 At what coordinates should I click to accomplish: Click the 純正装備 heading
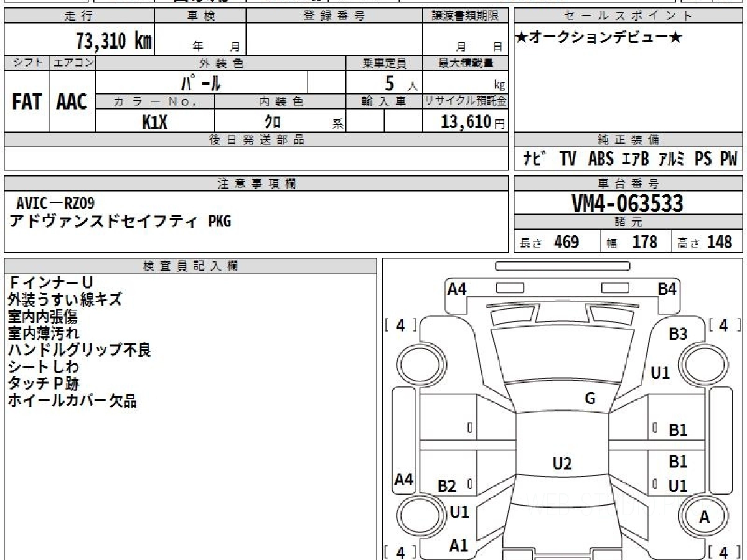click(x=629, y=140)
